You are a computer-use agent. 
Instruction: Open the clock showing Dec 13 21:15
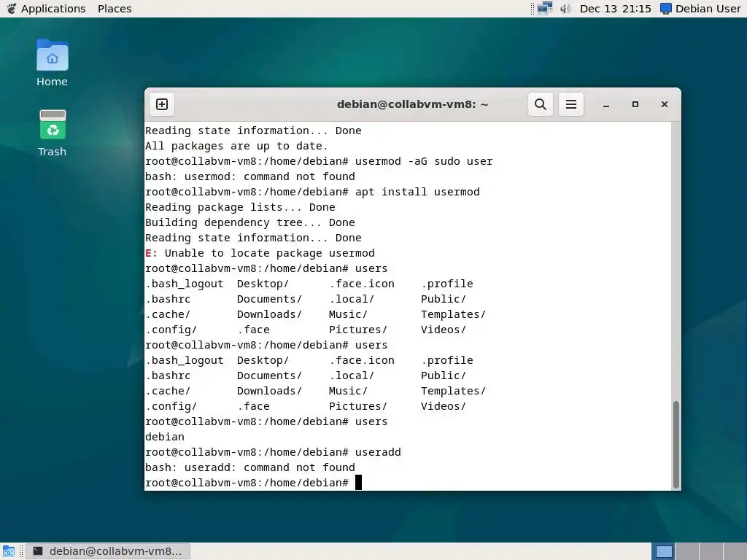615,9
